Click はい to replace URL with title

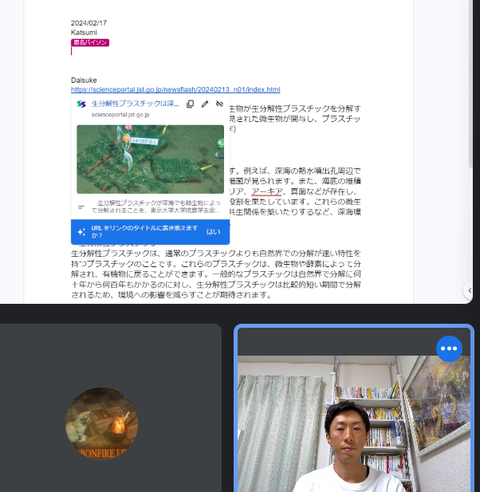213,232
